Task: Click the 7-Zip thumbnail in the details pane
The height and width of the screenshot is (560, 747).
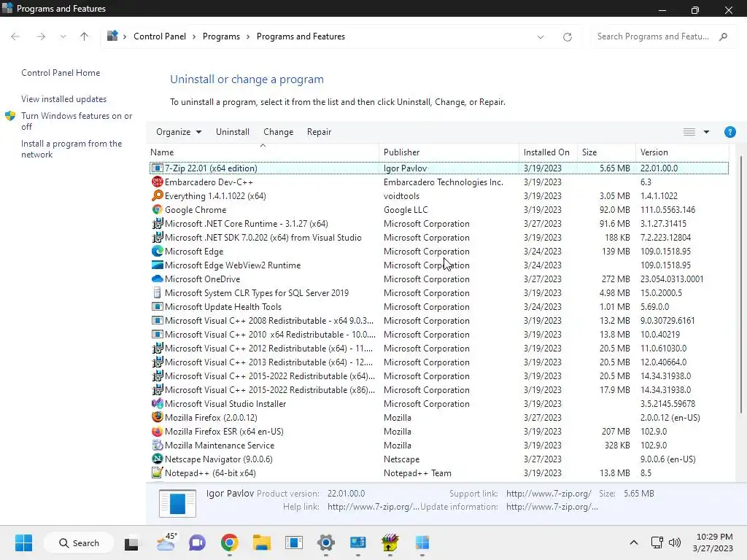Action: 177,503
